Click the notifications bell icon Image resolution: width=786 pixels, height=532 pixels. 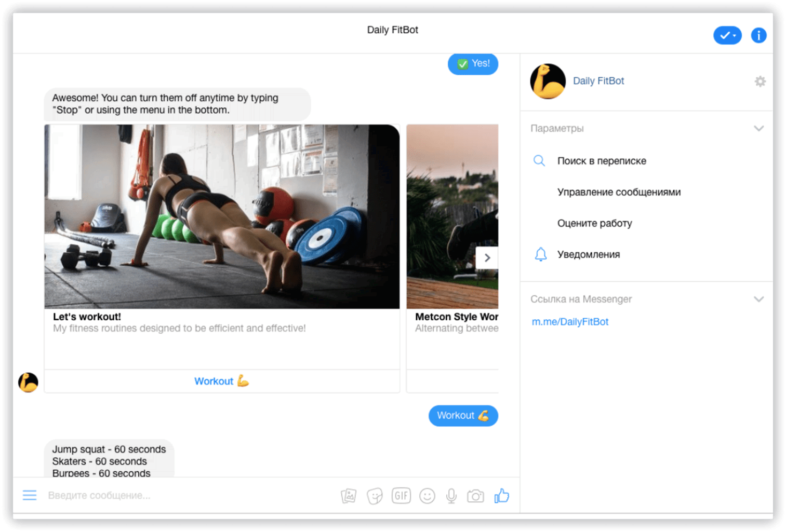540,254
